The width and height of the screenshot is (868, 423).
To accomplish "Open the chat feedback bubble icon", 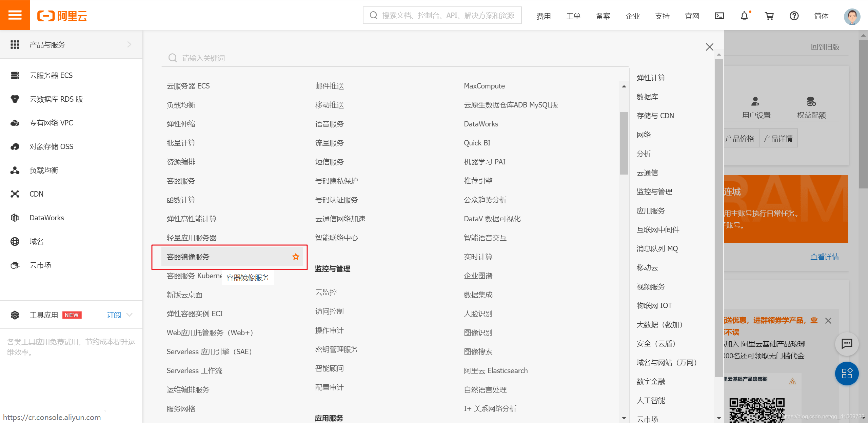I will pyautogui.click(x=847, y=344).
